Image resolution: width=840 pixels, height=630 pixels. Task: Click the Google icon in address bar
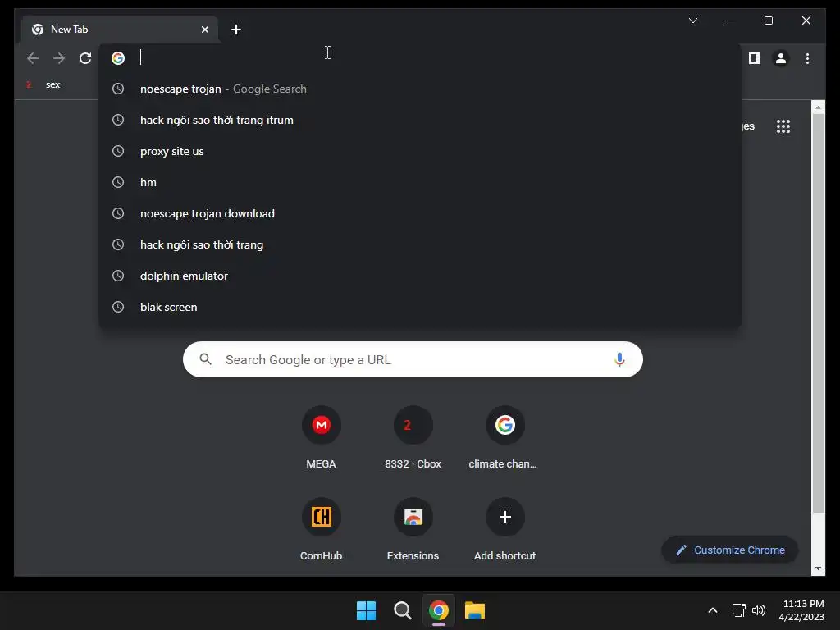118,58
